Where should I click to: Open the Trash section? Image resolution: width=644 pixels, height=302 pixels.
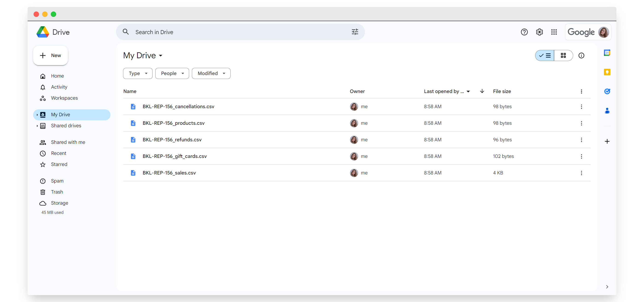(x=57, y=192)
